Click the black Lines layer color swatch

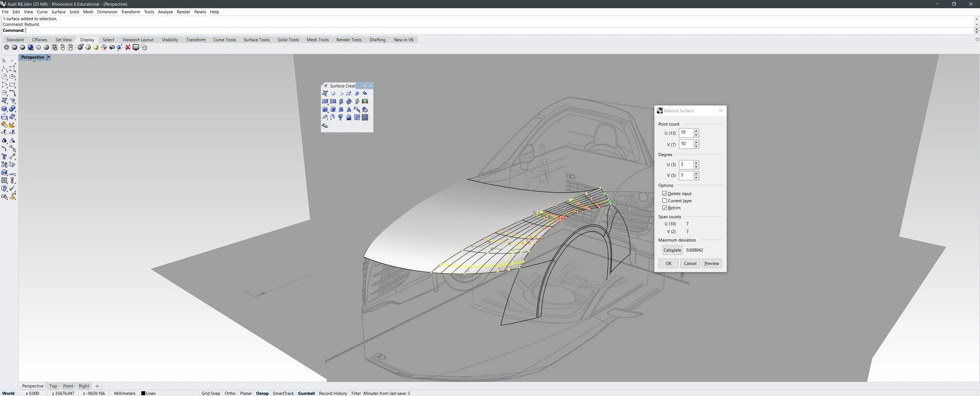(x=143, y=393)
